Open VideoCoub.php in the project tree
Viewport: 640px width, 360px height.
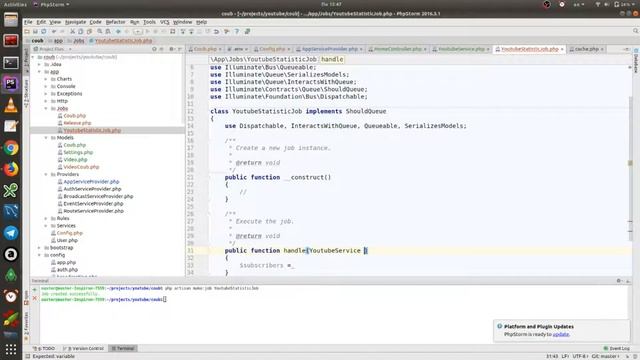pyautogui.click(x=81, y=167)
